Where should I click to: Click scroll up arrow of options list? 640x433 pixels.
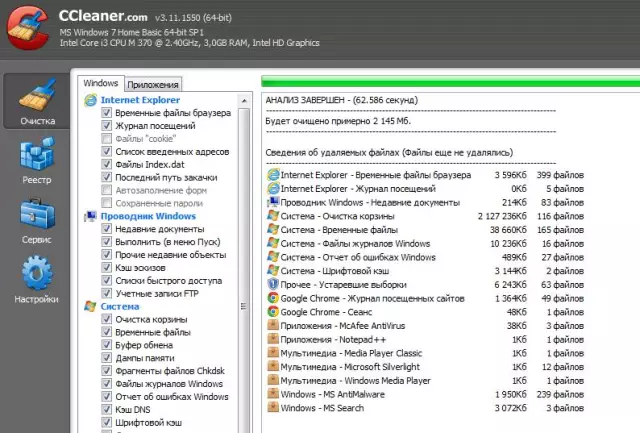click(244, 100)
